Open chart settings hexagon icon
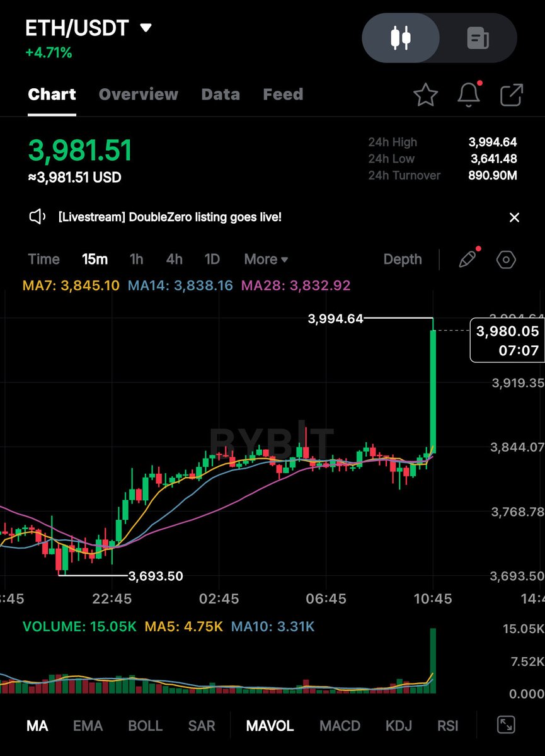The height and width of the screenshot is (756, 545). (506, 260)
